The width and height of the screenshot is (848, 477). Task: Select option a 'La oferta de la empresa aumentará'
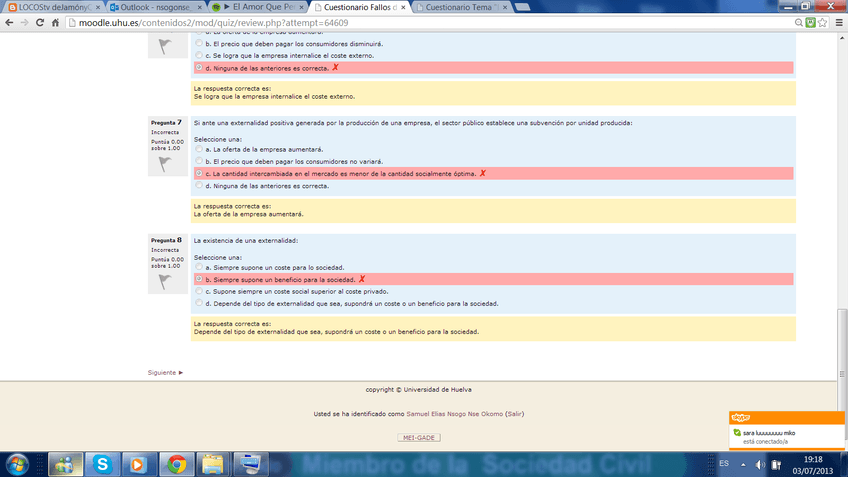point(198,149)
